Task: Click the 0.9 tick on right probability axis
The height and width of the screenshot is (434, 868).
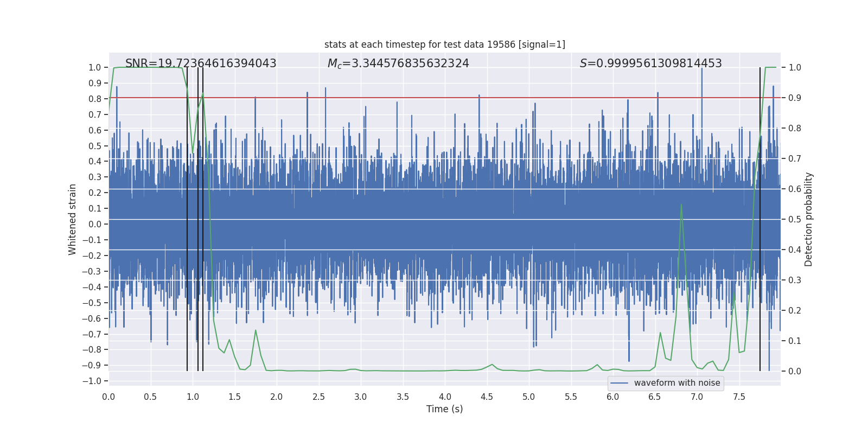Action: 795,98
